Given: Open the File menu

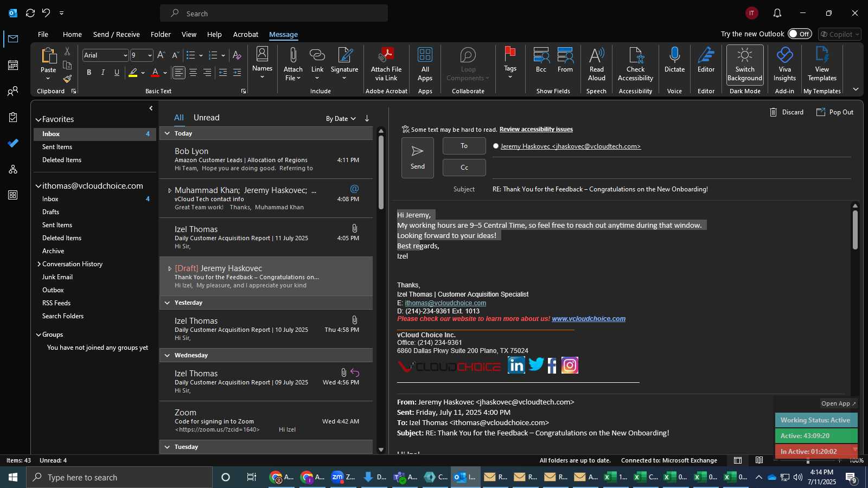Looking at the screenshot, I should click(43, 34).
